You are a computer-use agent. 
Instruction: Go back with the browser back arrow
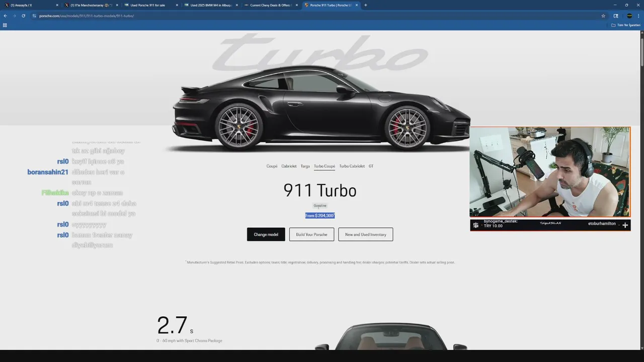pyautogui.click(x=5, y=16)
